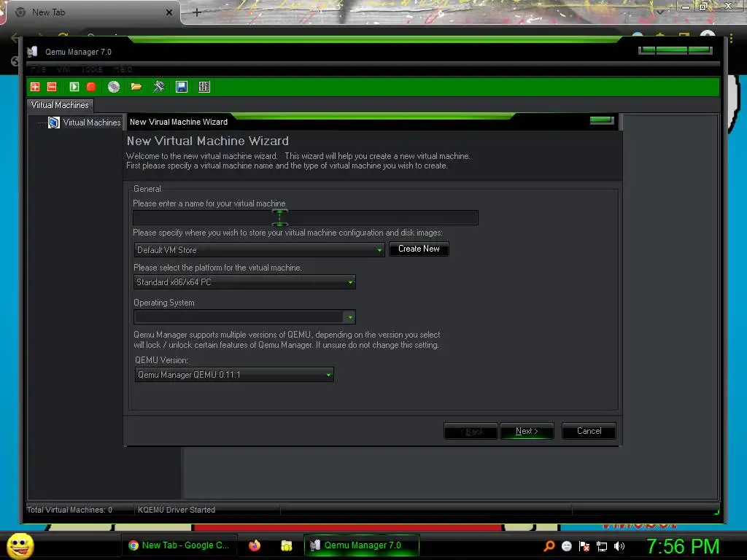Image resolution: width=747 pixels, height=560 pixels.
Task: Open the Standard x86/x64 PC platform dropdown
Action: click(x=244, y=282)
